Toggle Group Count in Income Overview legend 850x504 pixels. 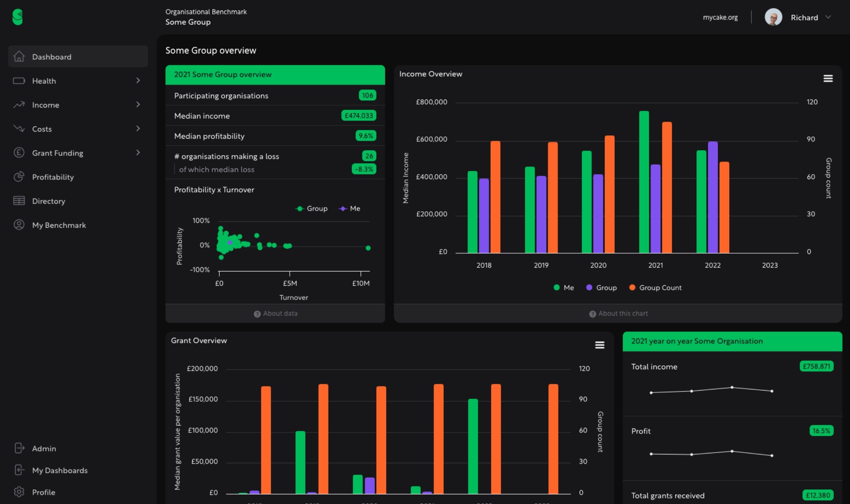(x=655, y=288)
